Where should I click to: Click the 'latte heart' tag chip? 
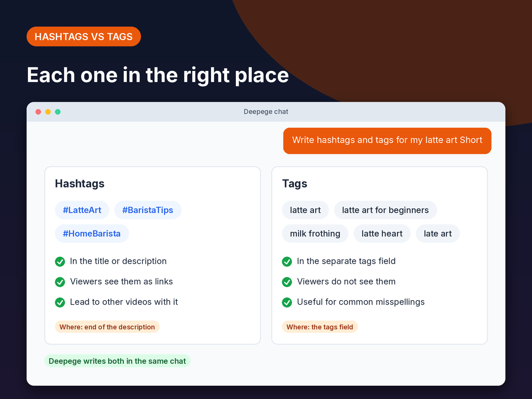(382, 234)
